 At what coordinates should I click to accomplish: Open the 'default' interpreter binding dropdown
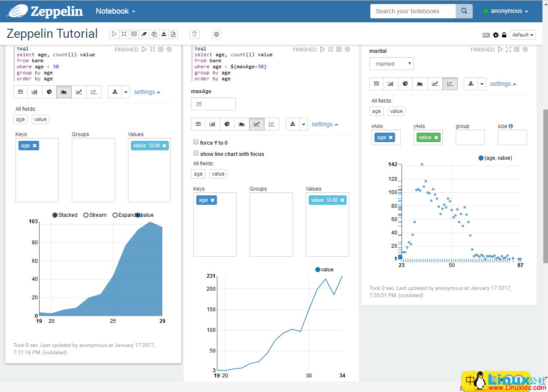point(523,35)
